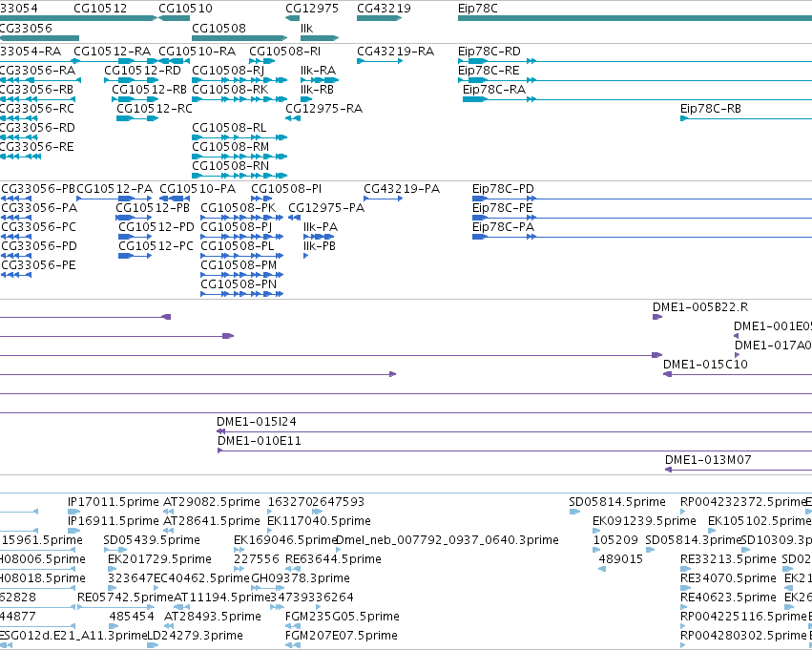Click protein Ilk-PB

[x=320, y=246]
